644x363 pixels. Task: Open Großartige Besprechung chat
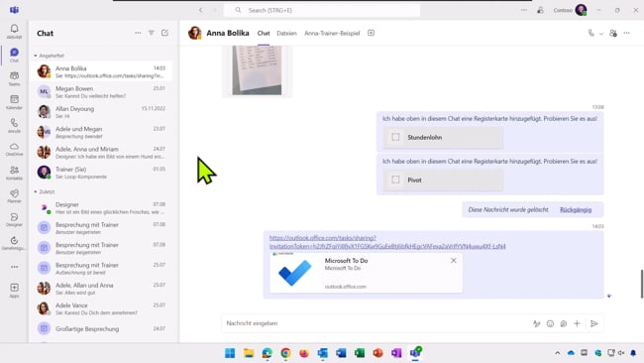coord(101,328)
